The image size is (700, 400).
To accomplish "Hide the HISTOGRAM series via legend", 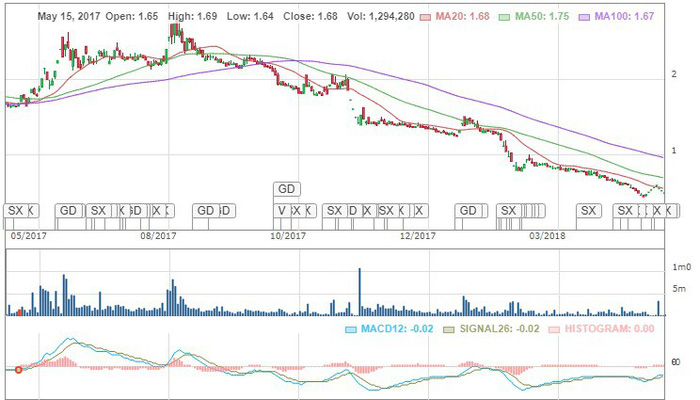I will [605, 328].
